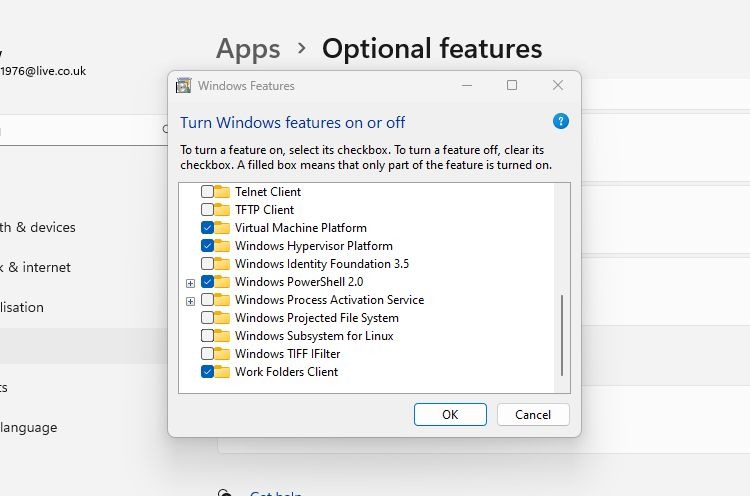
Task: Select the TFTP Client label
Action: click(x=265, y=209)
